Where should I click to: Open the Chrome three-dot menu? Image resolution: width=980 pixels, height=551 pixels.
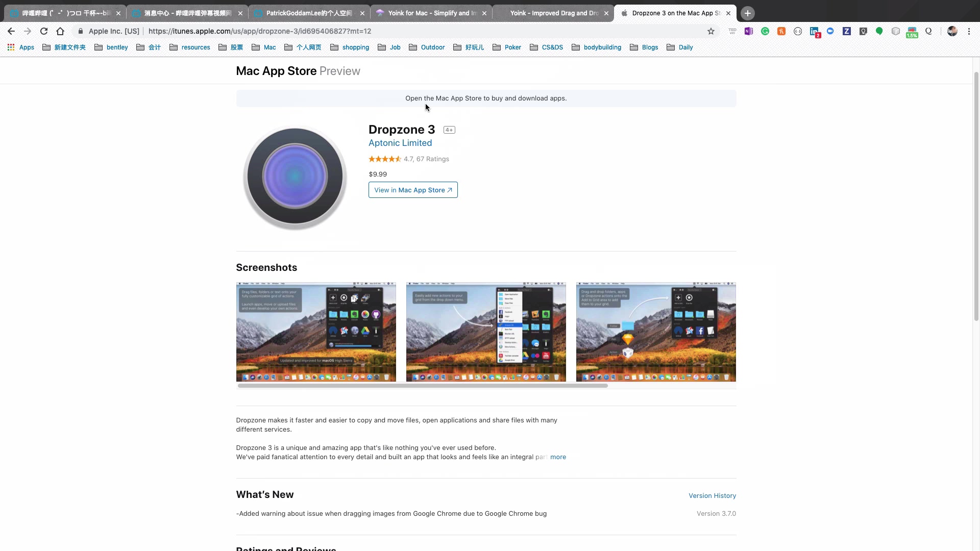pos(969,31)
